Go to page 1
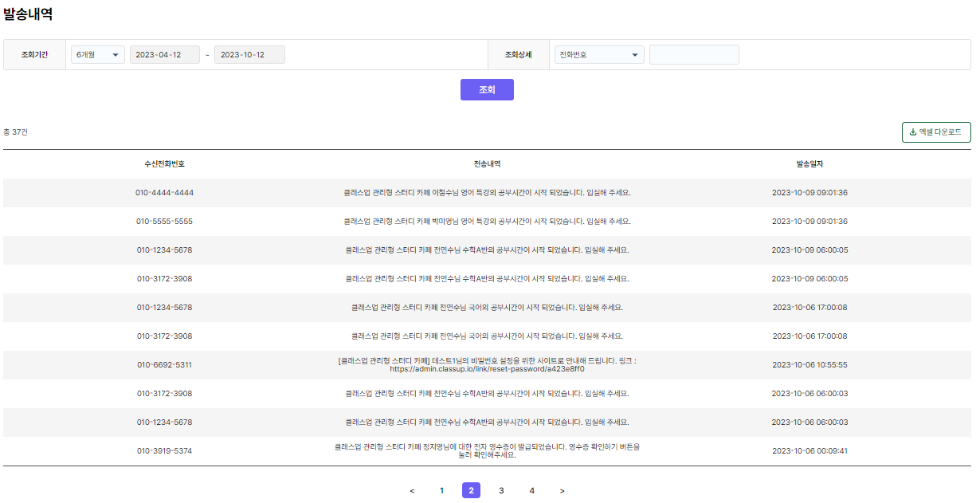980x503 pixels. [x=441, y=491]
